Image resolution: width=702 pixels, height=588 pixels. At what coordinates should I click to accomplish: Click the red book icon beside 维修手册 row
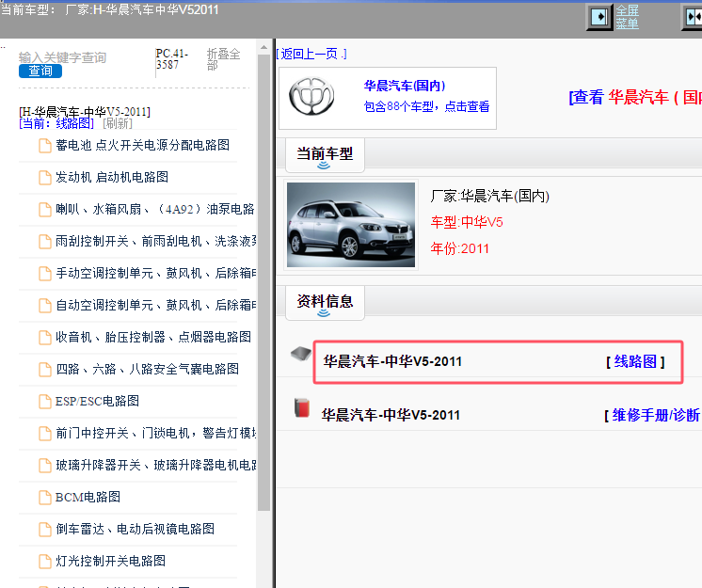302,407
